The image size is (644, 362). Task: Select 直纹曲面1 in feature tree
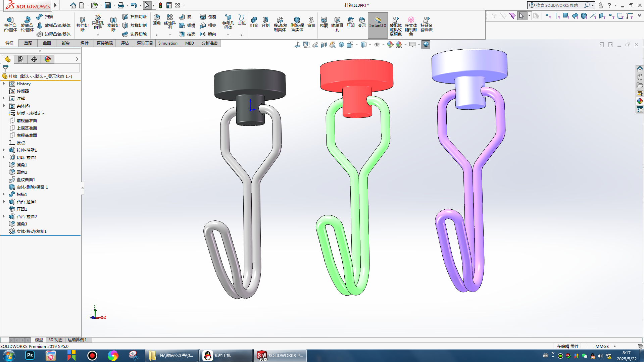coord(26,179)
